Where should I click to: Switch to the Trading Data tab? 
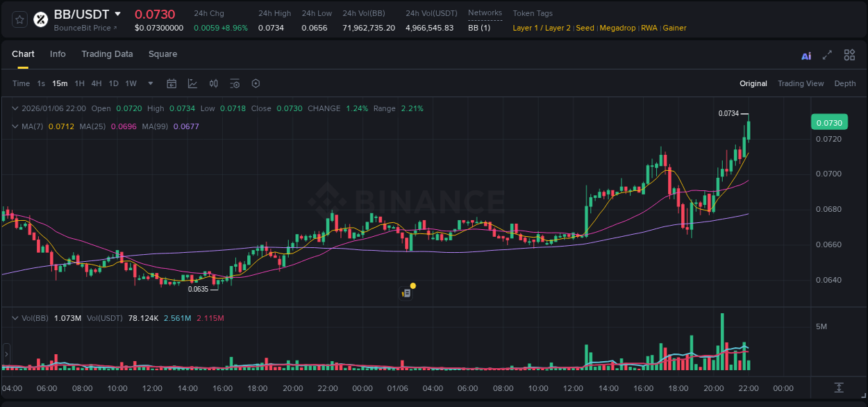click(107, 54)
